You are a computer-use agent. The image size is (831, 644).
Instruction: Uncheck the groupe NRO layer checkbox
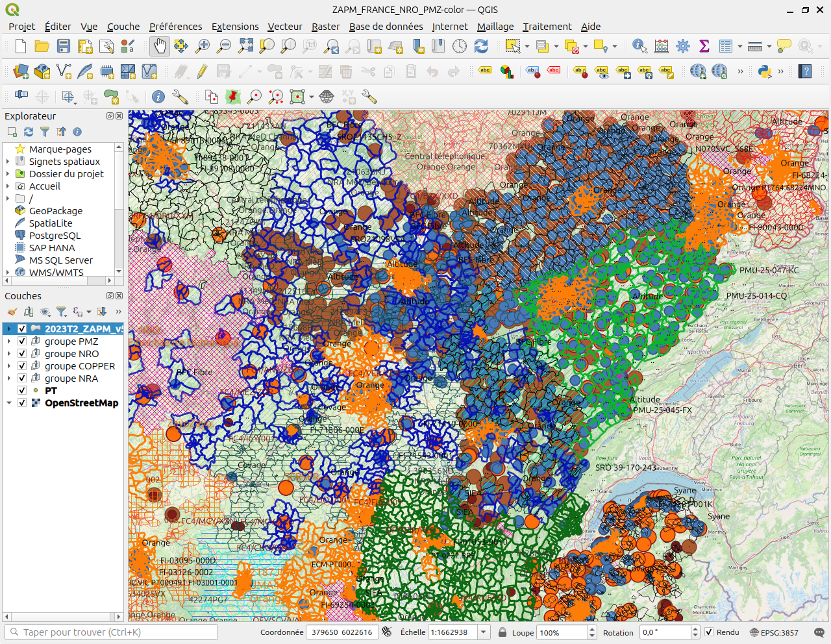(x=22, y=354)
